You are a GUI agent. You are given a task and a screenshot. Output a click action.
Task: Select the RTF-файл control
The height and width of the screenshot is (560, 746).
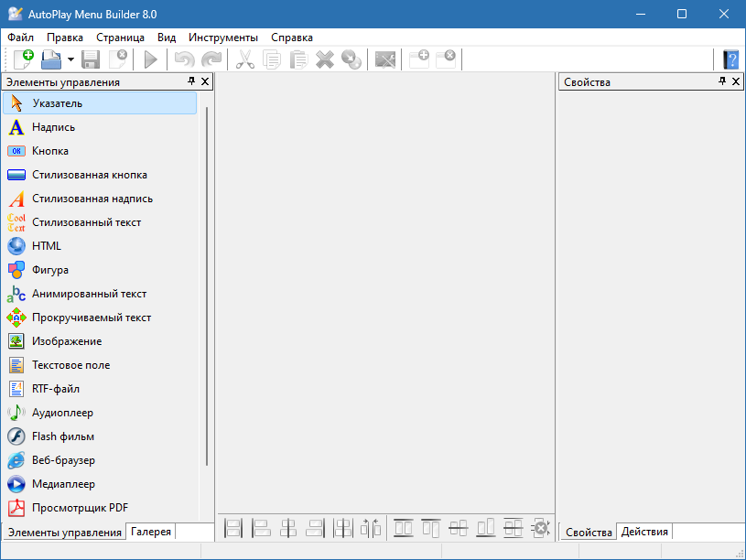[x=100, y=389]
